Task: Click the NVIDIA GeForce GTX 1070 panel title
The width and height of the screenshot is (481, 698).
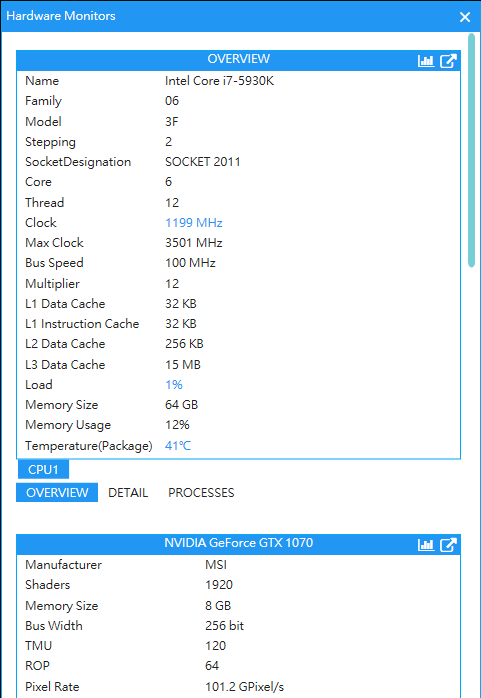Action: click(x=238, y=543)
